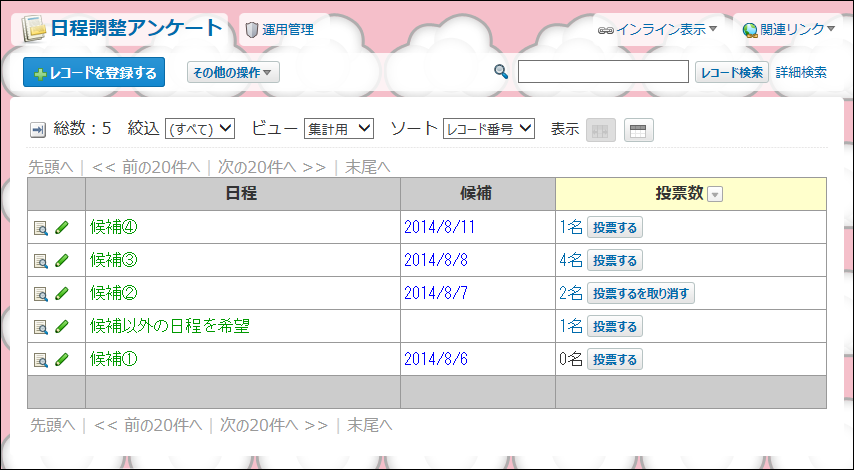The width and height of the screenshot is (854, 470).
Task: Open the 候補④ record link
Action: click(113, 227)
